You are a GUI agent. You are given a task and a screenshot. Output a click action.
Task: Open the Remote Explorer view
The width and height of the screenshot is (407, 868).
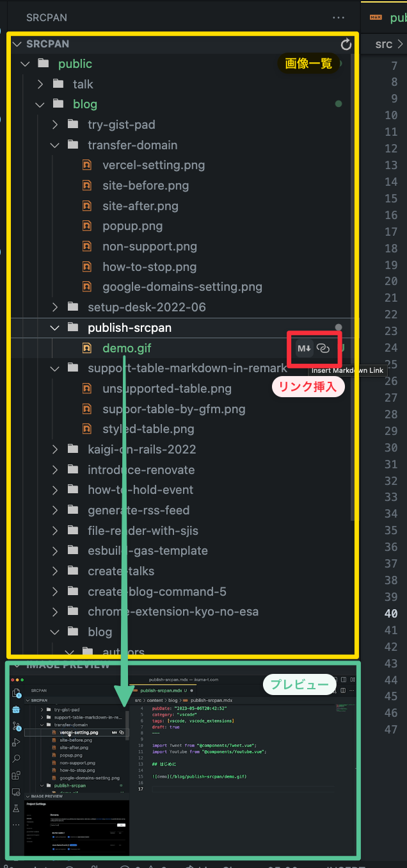16,792
